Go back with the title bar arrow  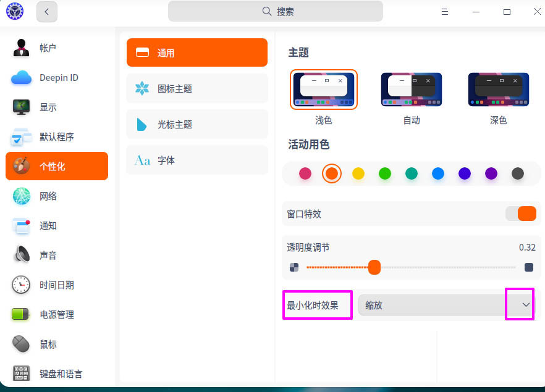point(47,11)
